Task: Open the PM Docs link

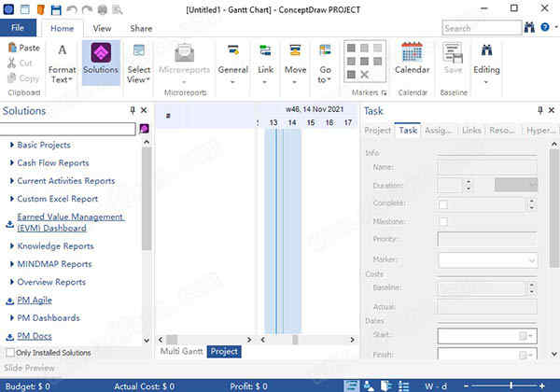Action: coord(35,336)
